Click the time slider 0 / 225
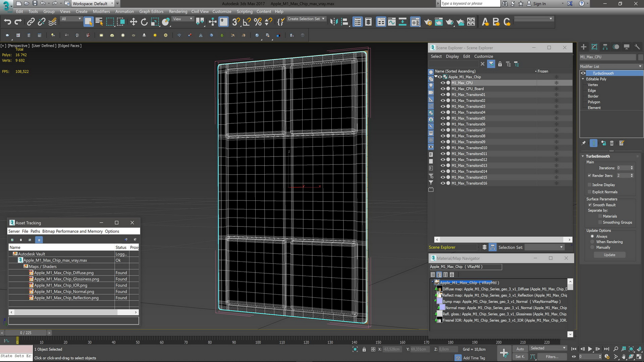This screenshot has height=362, width=644. click(26, 333)
